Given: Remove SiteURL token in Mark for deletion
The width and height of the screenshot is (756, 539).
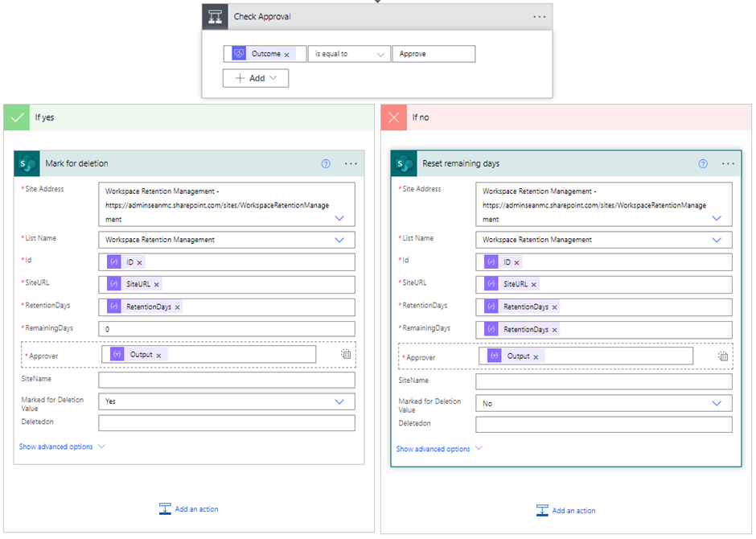Looking at the screenshot, I should coord(156,285).
